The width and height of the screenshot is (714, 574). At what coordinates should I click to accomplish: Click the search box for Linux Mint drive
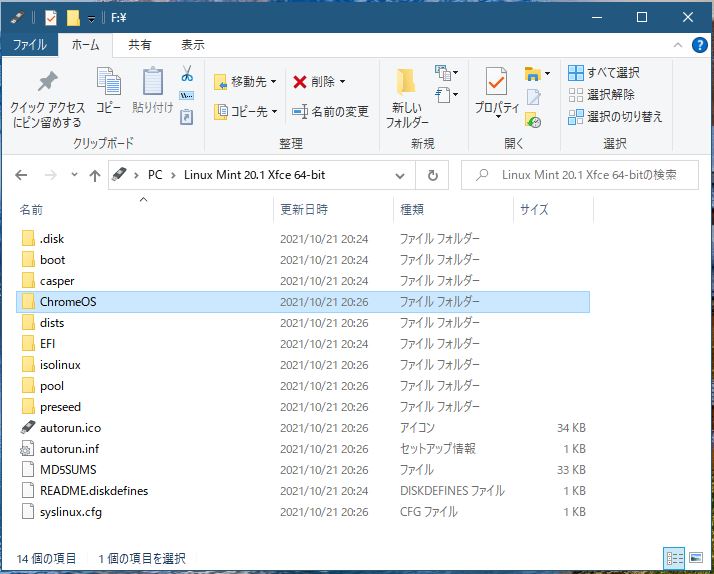pyautogui.click(x=588, y=175)
